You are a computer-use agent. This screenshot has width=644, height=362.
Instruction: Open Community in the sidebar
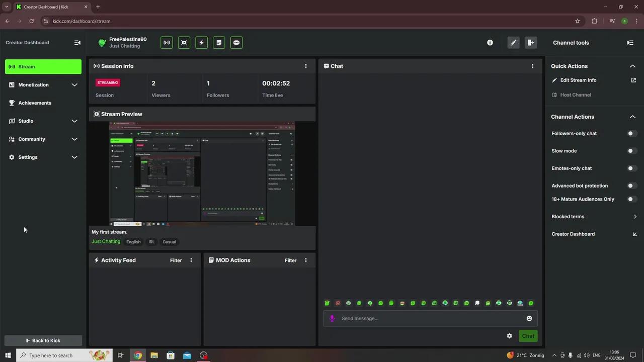click(43, 139)
